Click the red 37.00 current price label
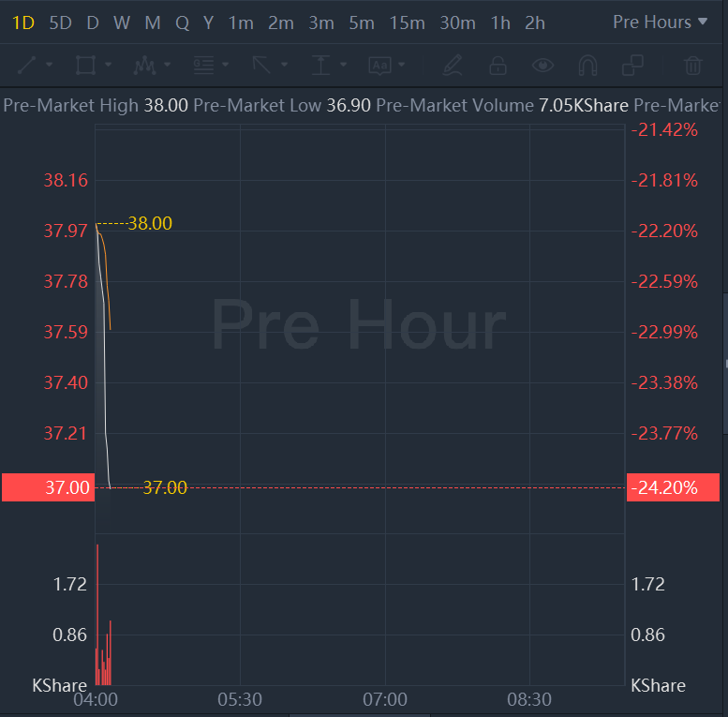The height and width of the screenshot is (717, 728). pos(48,487)
